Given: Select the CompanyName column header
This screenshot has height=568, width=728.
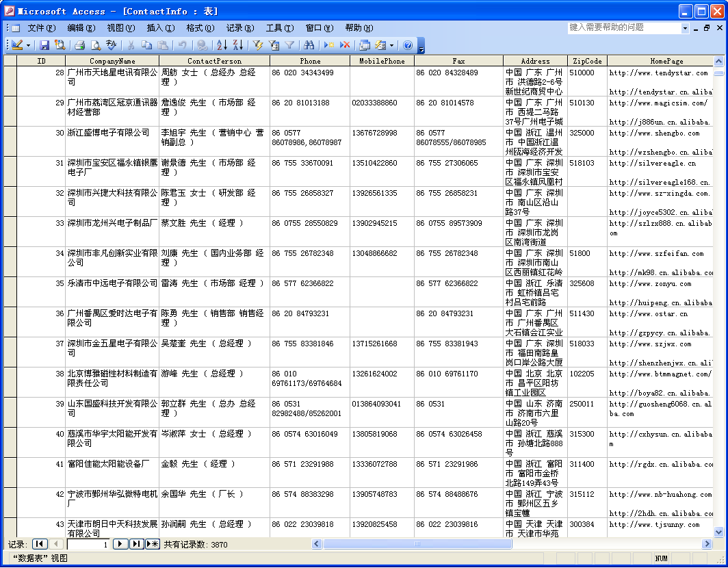Looking at the screenshot, I should pyautogui.click(x=112, y=61).
